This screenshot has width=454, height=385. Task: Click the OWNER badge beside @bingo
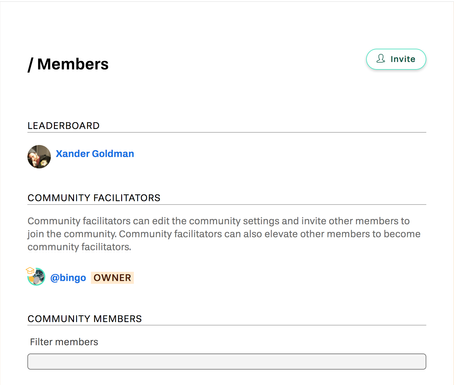coord(112,278)
